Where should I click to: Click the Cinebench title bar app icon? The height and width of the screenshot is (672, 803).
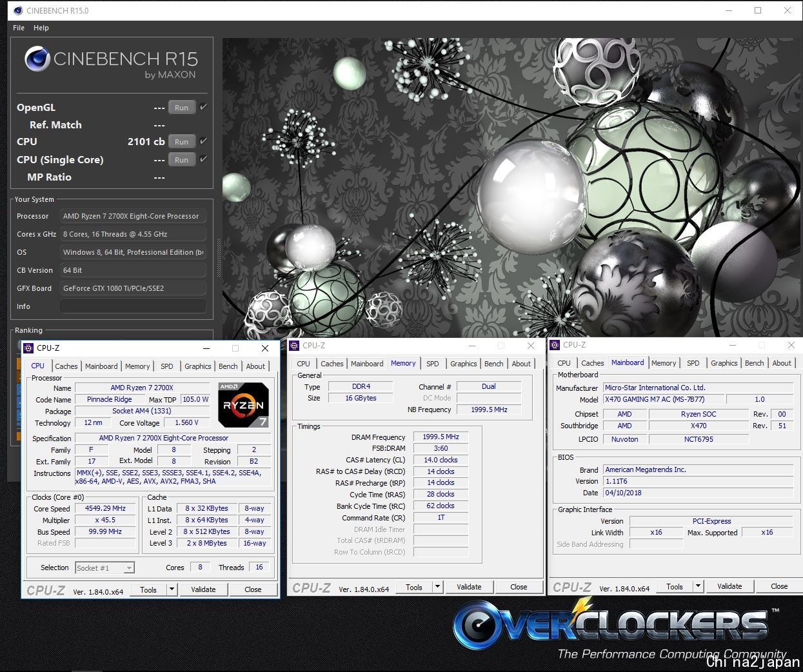[18, 10]
